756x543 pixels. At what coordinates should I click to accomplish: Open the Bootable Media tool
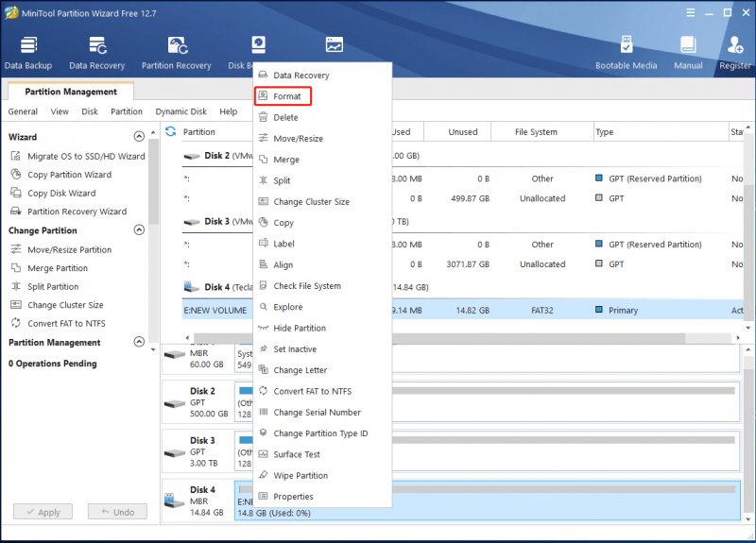[x=626, y=44]
